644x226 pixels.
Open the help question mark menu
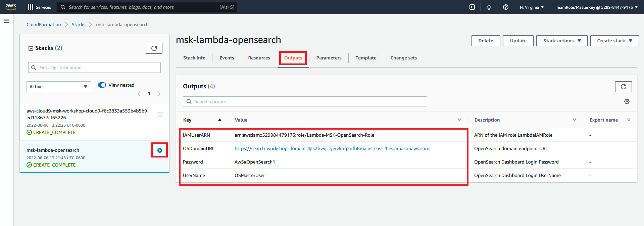(506, 7)
